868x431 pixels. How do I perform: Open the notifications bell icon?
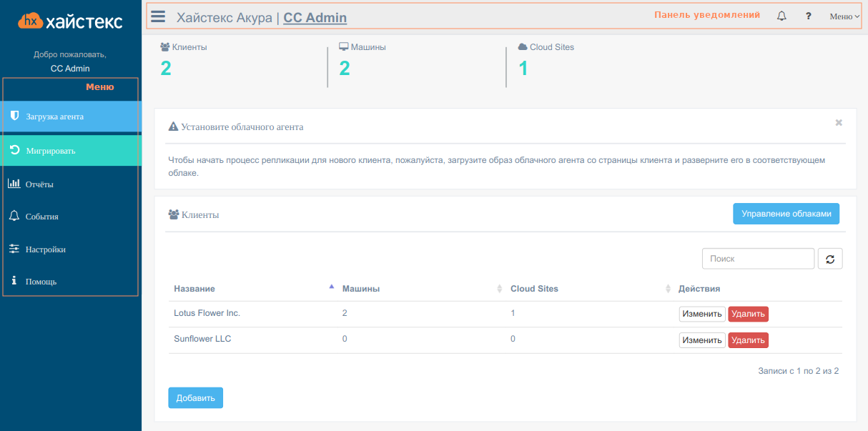[x=781, y=16]
